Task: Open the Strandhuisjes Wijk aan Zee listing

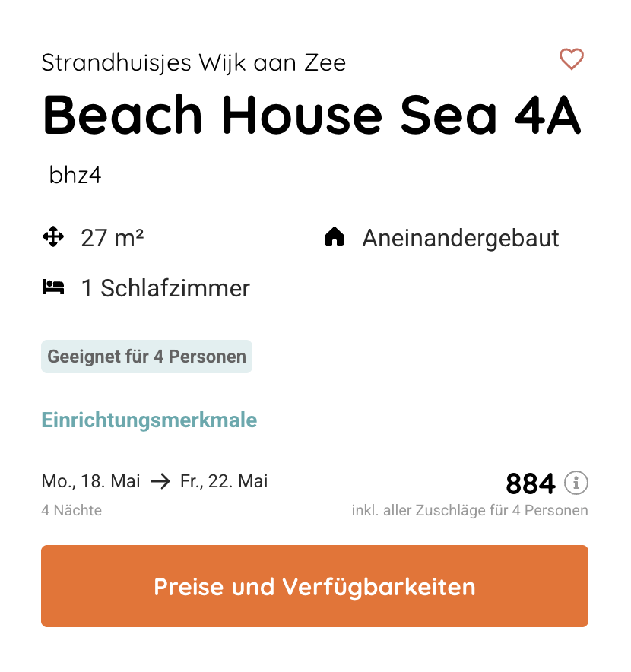Action: pyautogui.click(x=193, y=62)
